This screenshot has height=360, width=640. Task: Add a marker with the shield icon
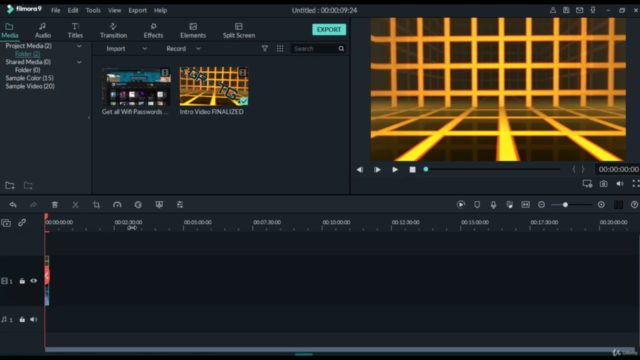[x=477, y=204]
